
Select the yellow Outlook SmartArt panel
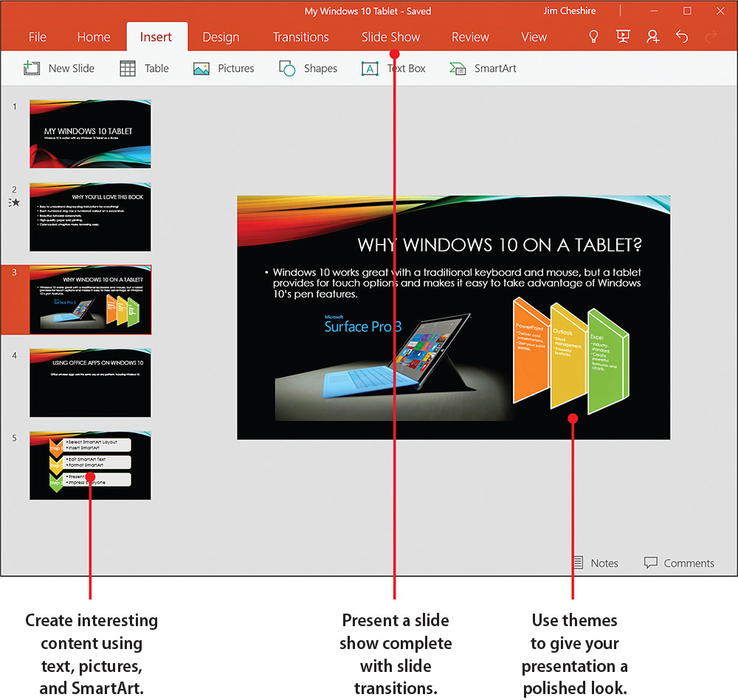[x=568, y=356]
